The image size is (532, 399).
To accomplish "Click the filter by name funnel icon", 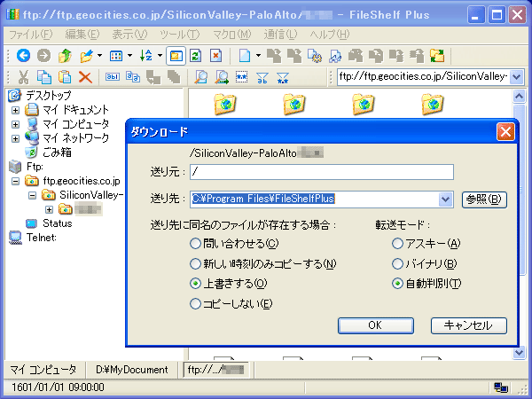I will (262, 78).
